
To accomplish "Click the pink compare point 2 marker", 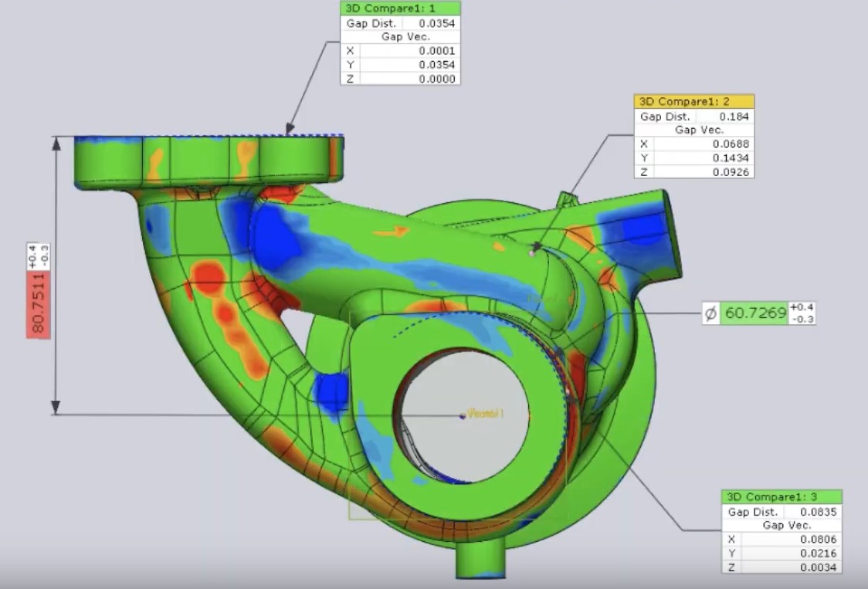I will [532, 252].
